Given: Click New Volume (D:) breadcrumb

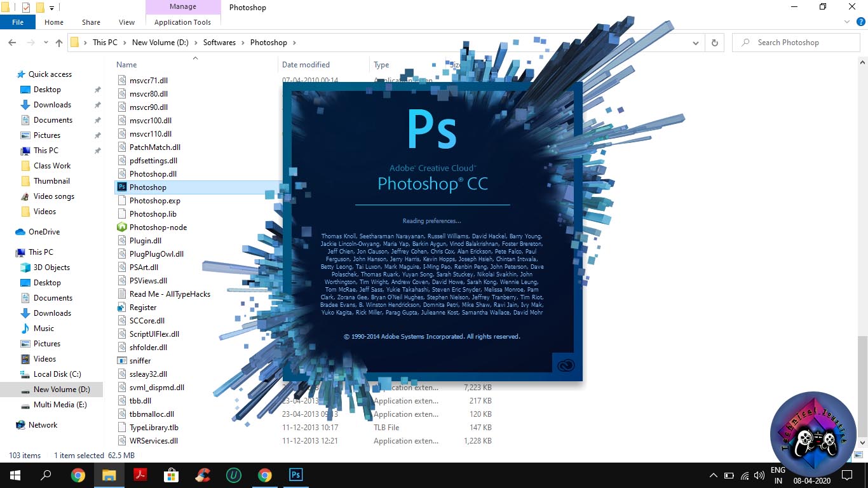Looking at the screenshot, I should coord(160,43).
